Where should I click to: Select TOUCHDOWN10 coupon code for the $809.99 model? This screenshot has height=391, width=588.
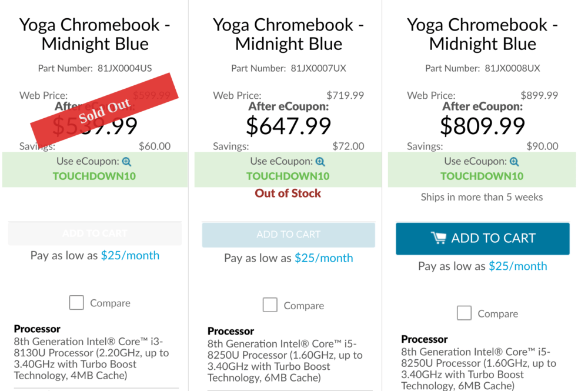[x=482, y=176]
